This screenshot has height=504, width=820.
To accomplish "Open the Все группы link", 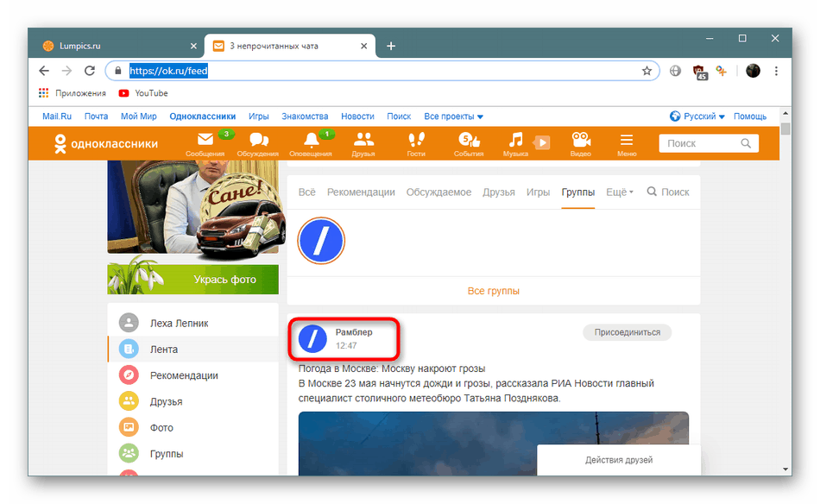I will (493, 291).
